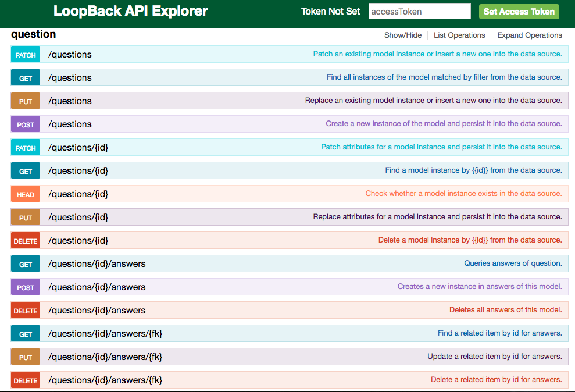Click "Check whether a model instance exists" description
The width and height of the screenshot is (575, 392).
pos(463,194)
